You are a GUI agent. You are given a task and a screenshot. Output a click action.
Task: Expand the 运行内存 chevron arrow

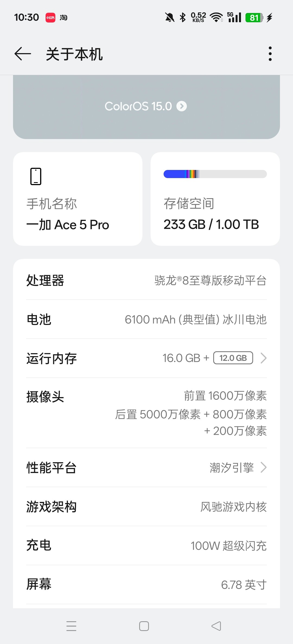click(263, 358)
